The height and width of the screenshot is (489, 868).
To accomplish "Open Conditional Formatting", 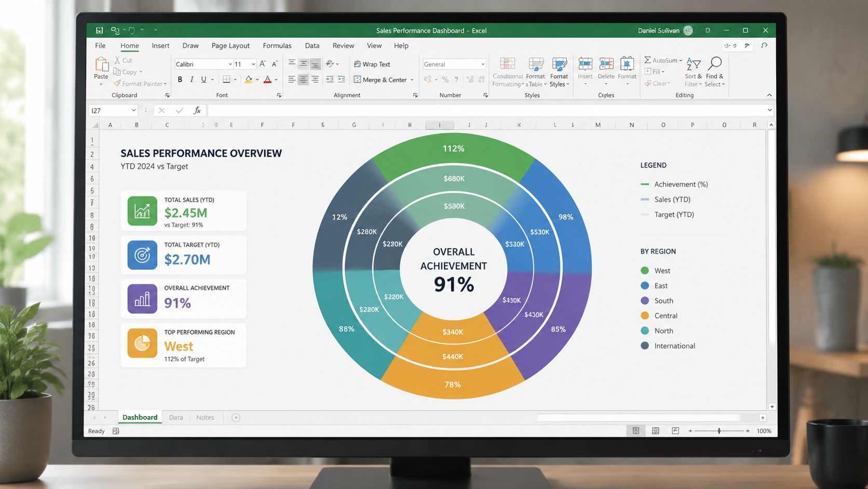I will point(508,72).
